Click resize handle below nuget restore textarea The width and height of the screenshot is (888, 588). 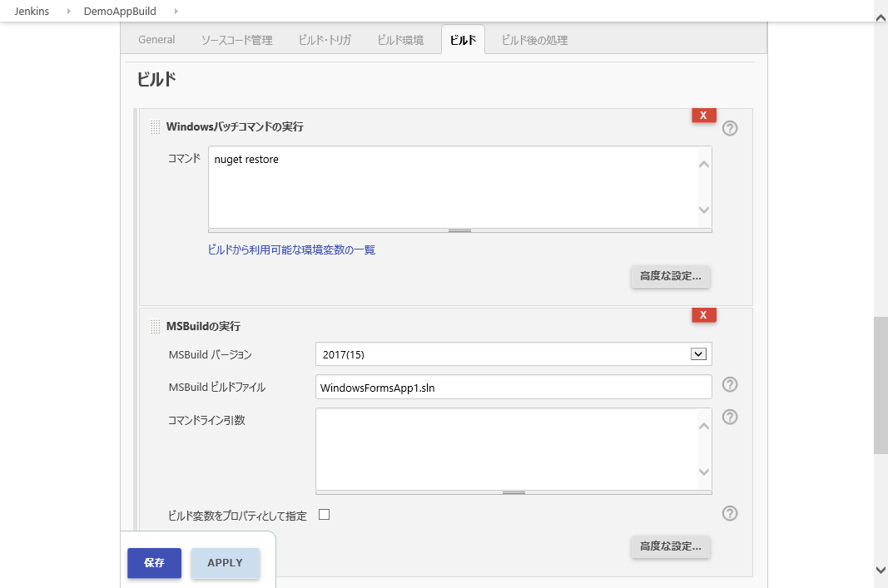(459, 230)
